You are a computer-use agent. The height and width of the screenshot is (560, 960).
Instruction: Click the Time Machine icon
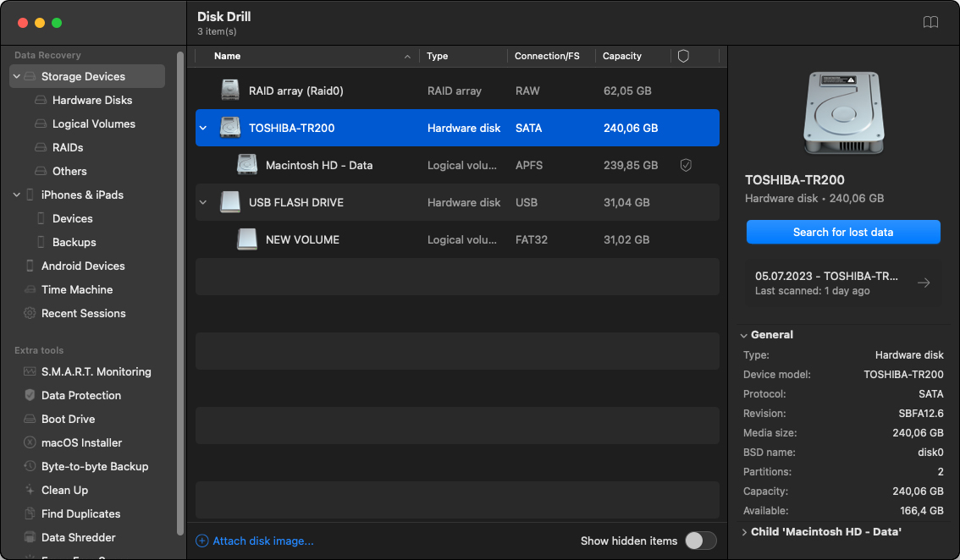pyautogui.click(x=30, y=289)
